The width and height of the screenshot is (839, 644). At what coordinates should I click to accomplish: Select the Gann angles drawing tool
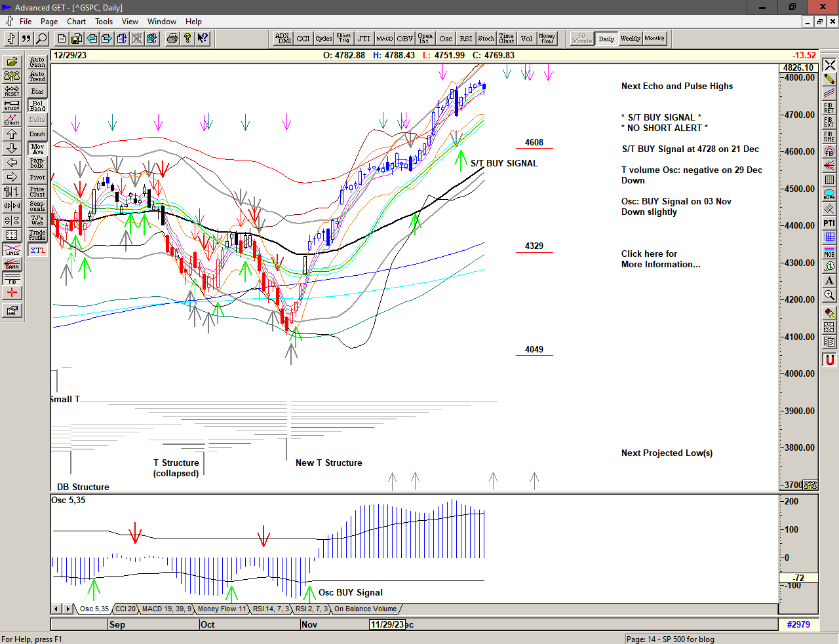(12, 264)
